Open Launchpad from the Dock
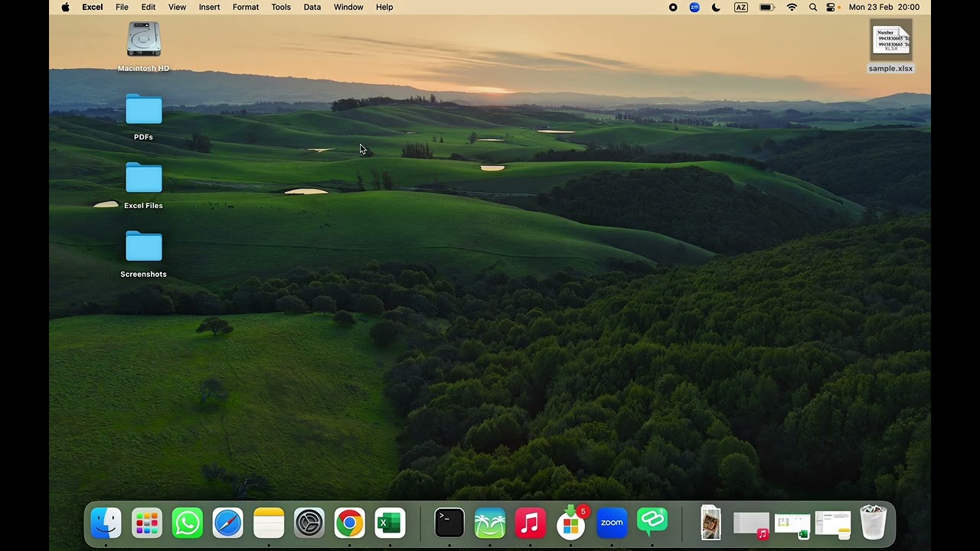The height and width of the screenshot is (551, 980). coord(146,523)
